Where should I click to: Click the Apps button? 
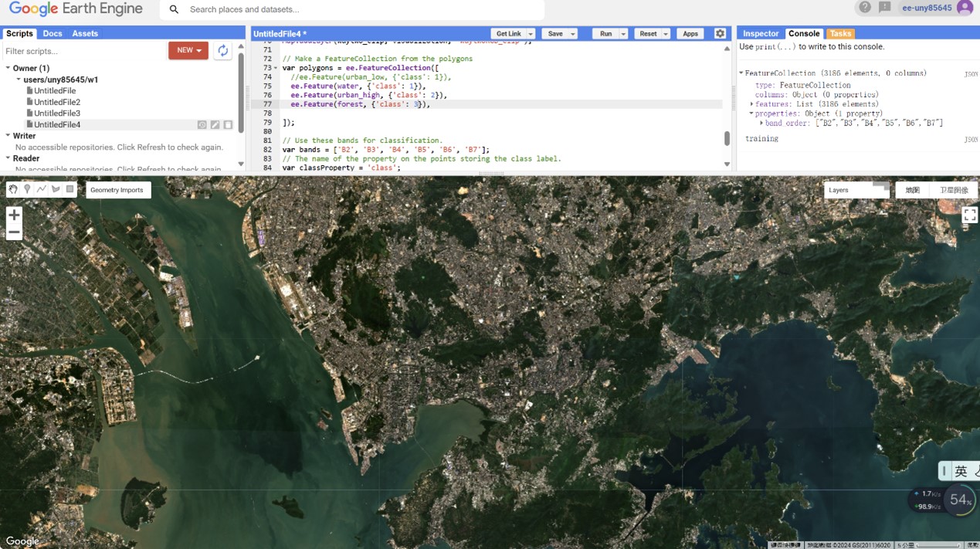pos(690,34)
